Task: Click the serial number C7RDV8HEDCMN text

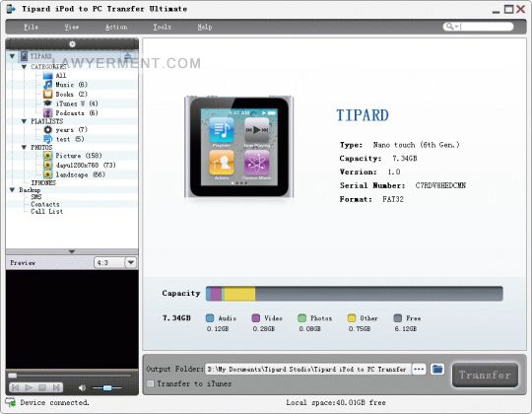Action: click(440, 185)
